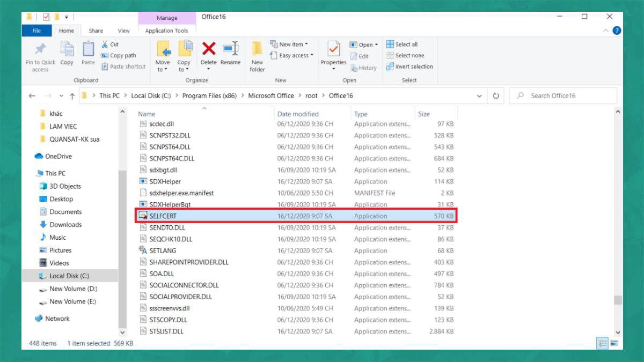Click Select all
Screen dimensions: 644x362
tap(401, 44)
